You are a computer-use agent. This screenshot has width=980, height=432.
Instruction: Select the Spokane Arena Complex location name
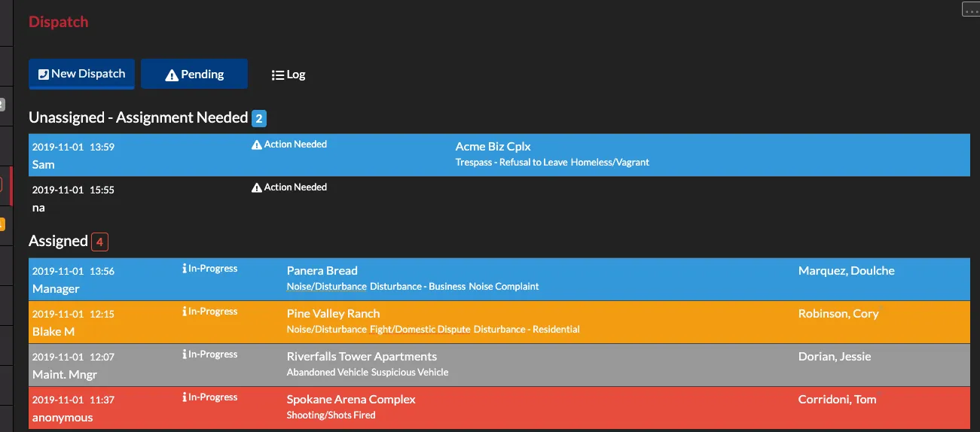[351, 400]
